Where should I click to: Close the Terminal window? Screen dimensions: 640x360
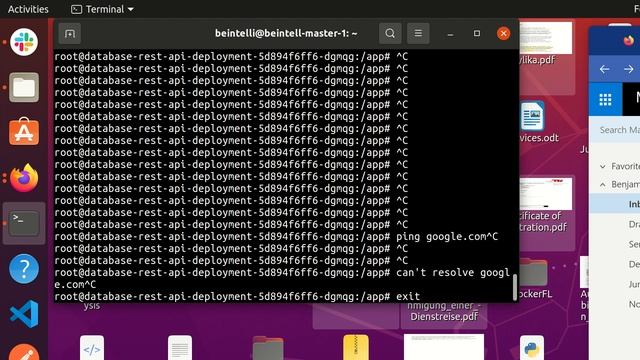tap(503, 33)
